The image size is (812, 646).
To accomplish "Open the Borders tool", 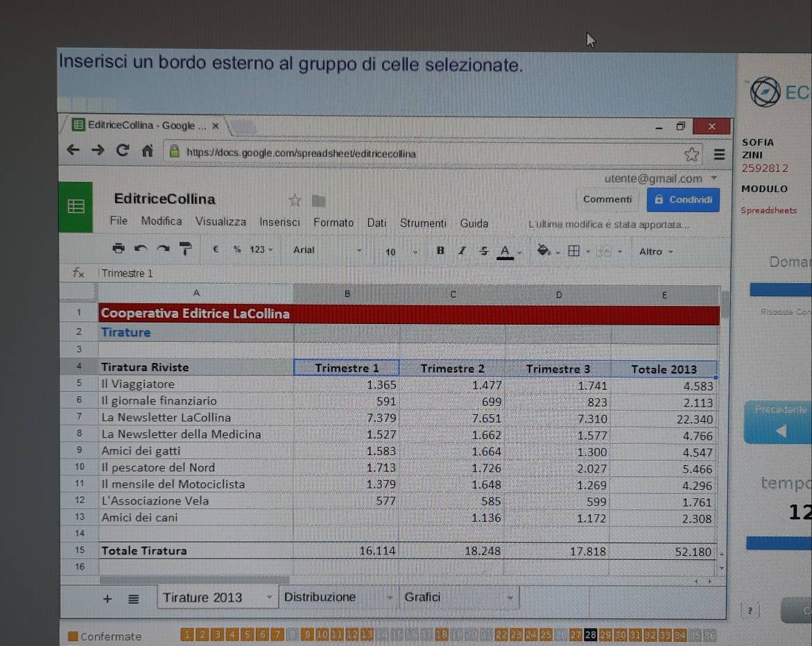I will (x=574, y=251).
